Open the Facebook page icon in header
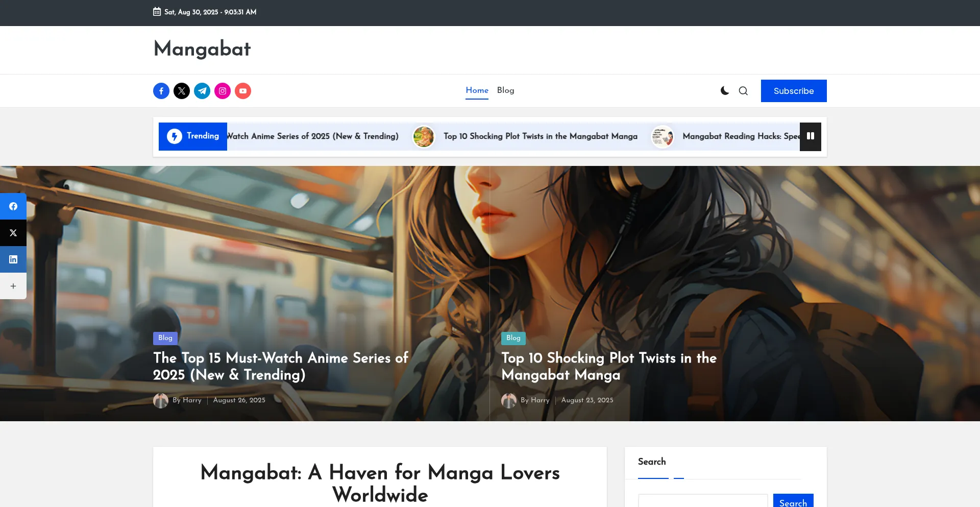This screenshot has width=980, height=507. coord(161,91)
